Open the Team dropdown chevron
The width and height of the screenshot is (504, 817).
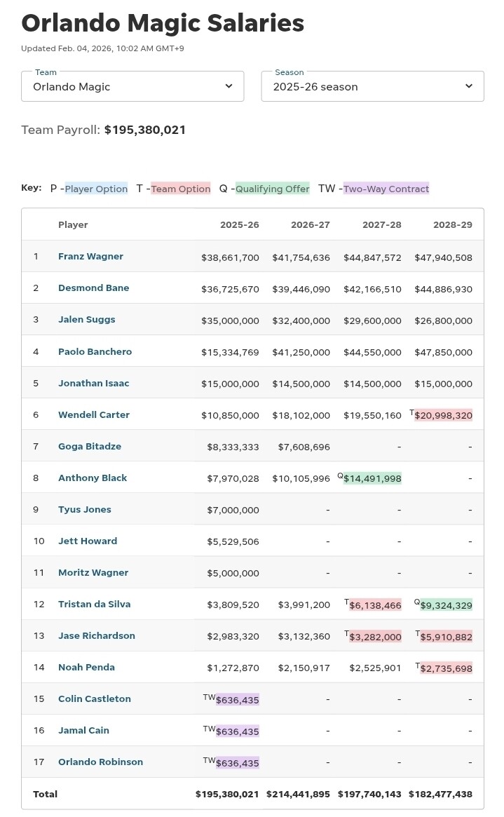(x=229, y=86)
